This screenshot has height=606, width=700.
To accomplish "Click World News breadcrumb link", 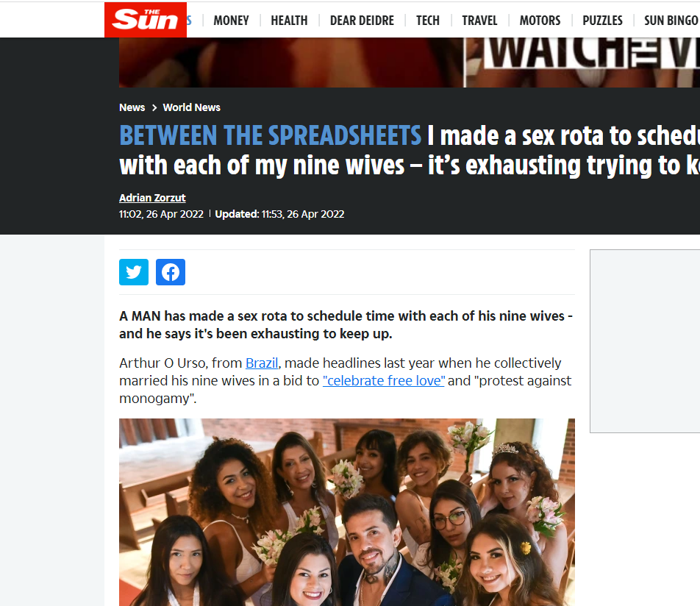I will point(191,107).
